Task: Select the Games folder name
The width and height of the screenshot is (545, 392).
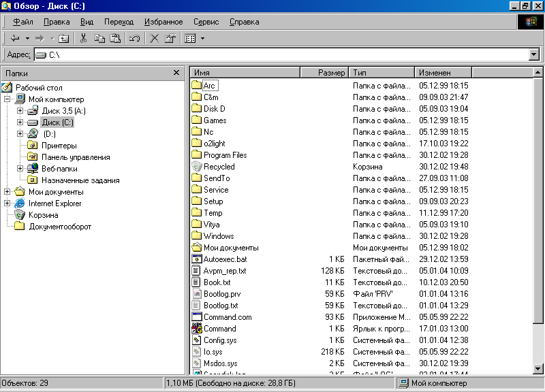Action: tap(215, 120)
